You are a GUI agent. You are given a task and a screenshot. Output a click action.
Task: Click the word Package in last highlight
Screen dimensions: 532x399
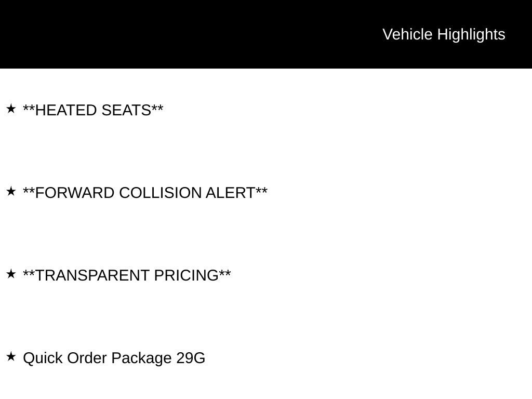coord(141,358)
